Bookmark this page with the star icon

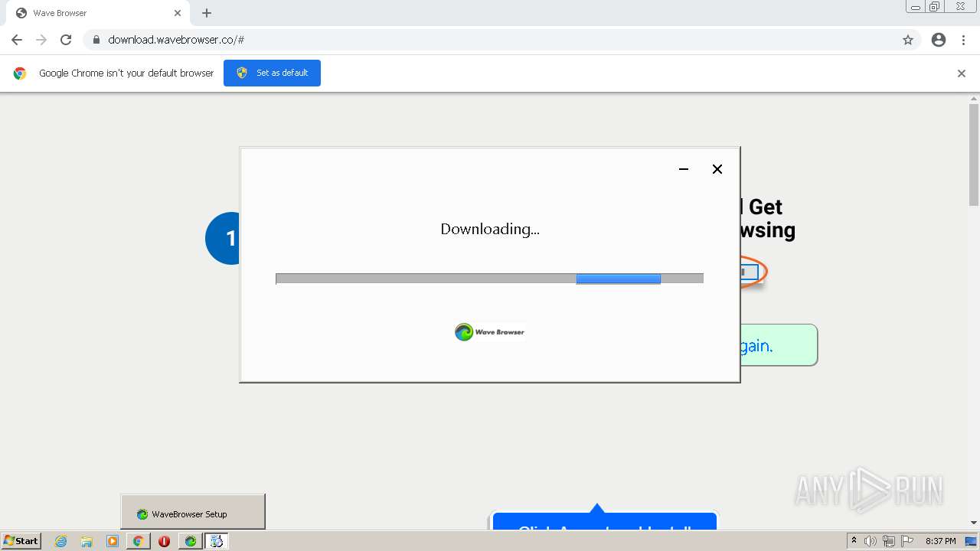click(908, 40)
